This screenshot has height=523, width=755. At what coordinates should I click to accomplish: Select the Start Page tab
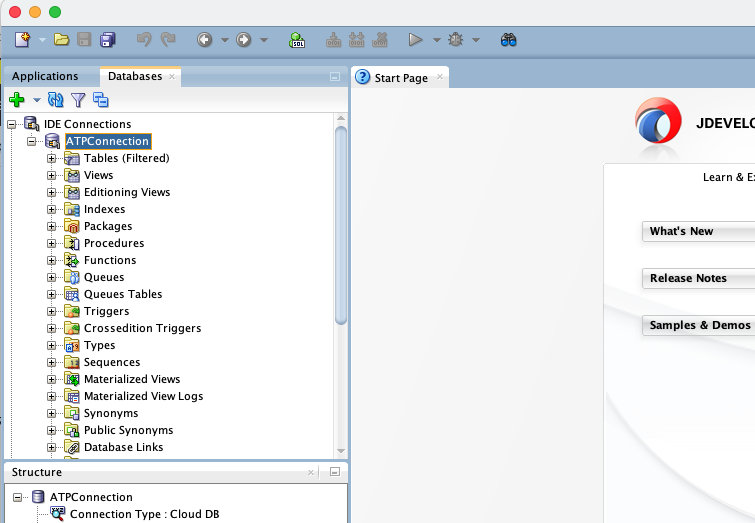pos(401,78)
